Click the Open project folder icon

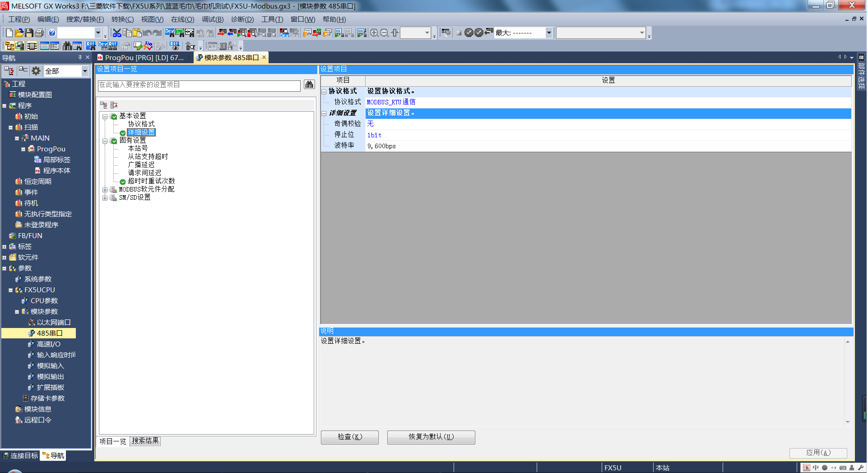(19, 33)
